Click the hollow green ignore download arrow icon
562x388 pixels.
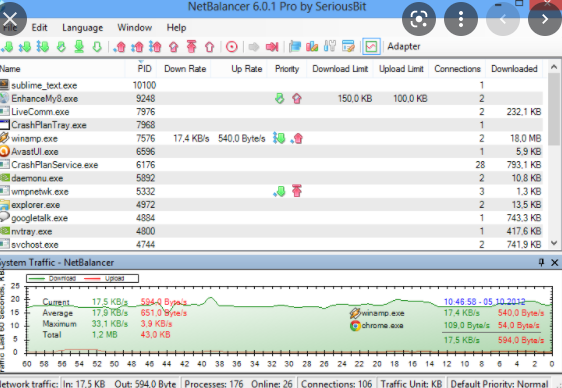coord(97,47)
